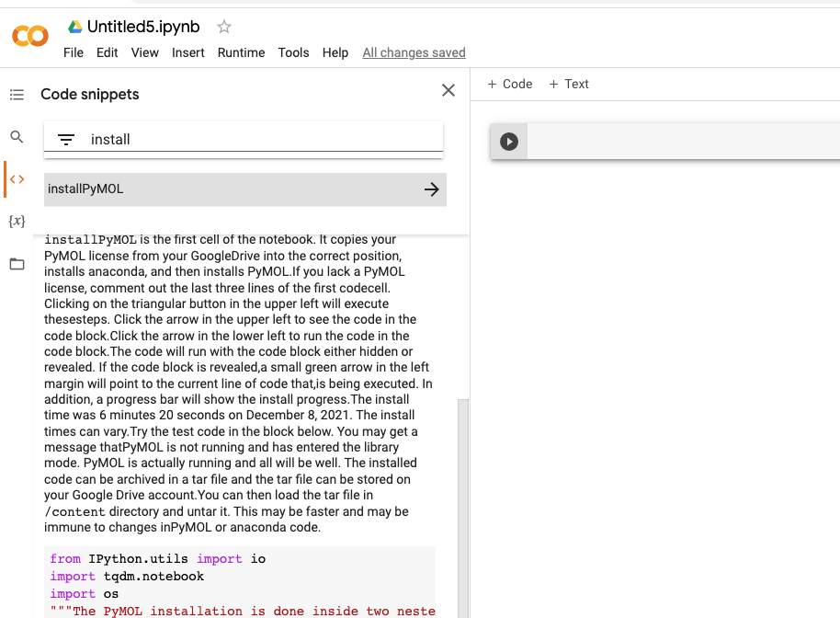The height and width of the screenshot is (618, 840).
Task: Open the Runtime menu
Action: pos(241,52)
